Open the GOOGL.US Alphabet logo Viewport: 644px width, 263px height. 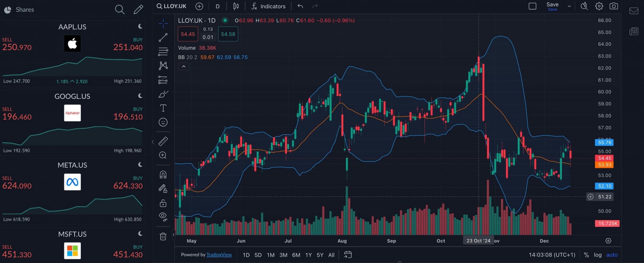click(x=72, y=113)
